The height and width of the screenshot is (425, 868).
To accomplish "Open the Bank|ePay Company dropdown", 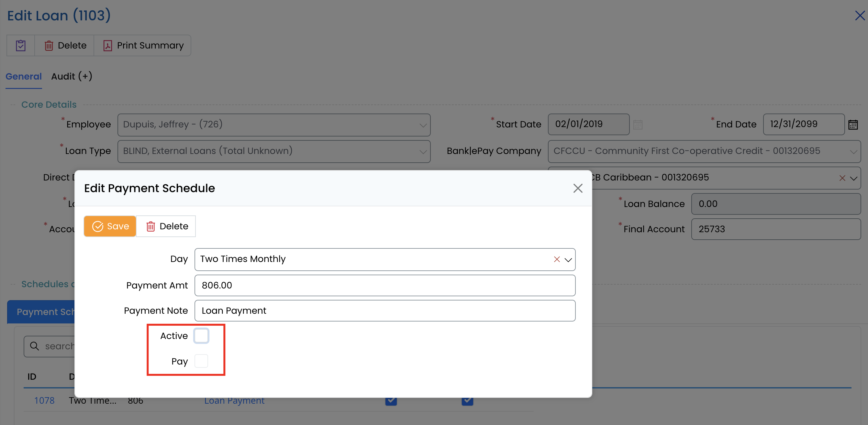I will point(853,152).
